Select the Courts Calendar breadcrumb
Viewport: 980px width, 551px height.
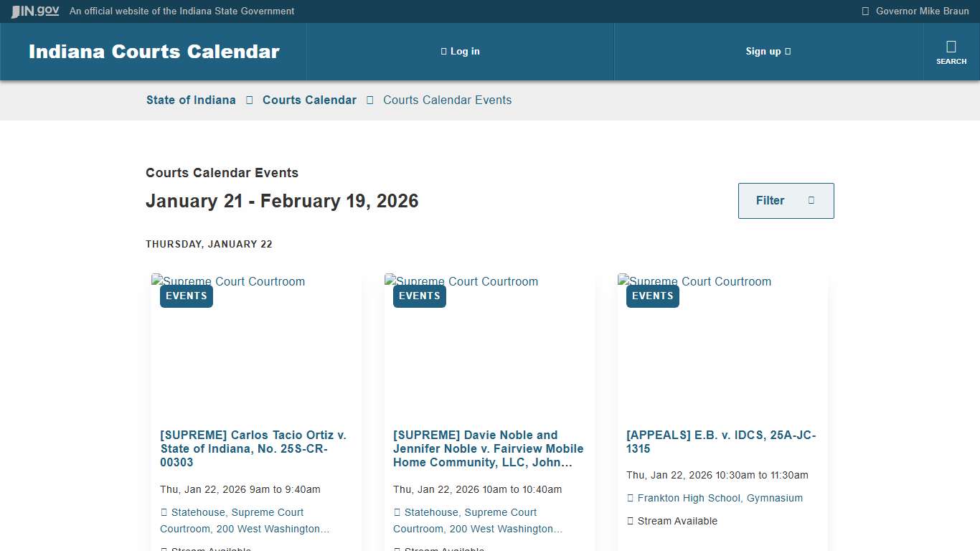309,100
